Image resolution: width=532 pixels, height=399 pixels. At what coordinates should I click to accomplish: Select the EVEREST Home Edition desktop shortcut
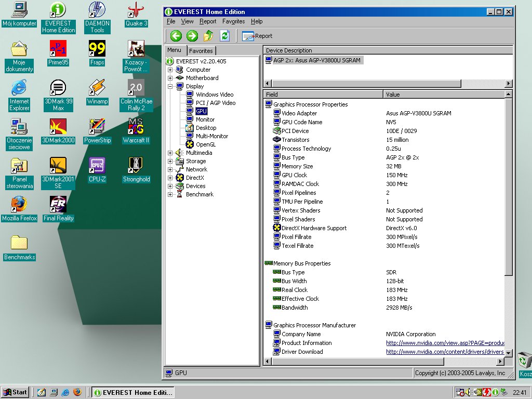[x=58, y=17]
